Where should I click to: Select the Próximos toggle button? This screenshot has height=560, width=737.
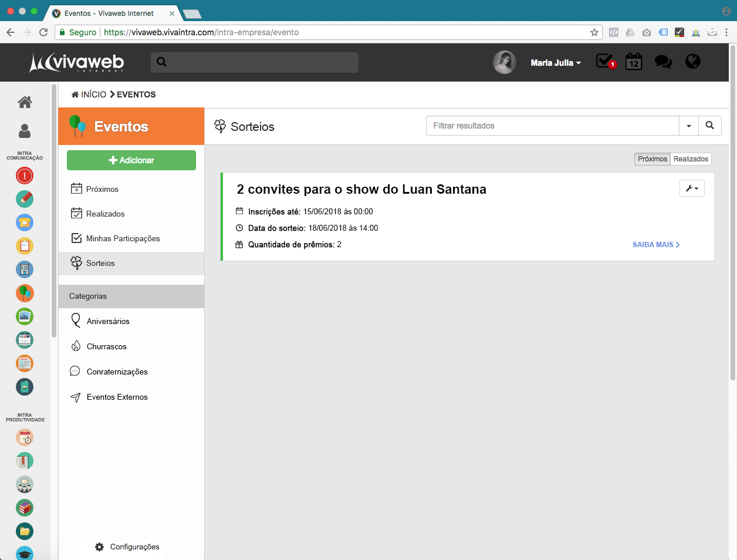pyautogui.click(x=652, y=159)
